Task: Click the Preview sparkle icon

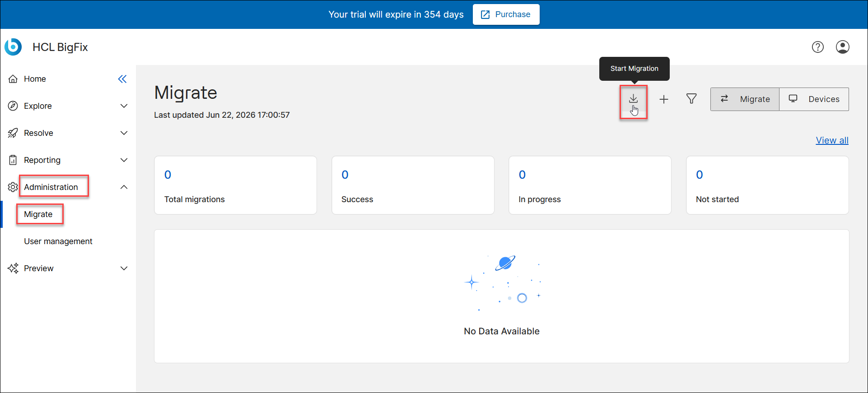Action: 13,268
